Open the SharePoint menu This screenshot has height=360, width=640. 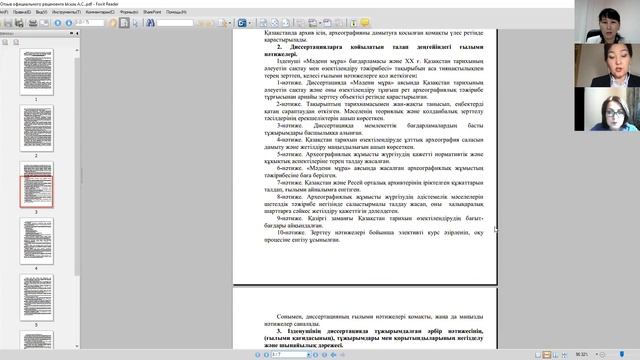152,12
